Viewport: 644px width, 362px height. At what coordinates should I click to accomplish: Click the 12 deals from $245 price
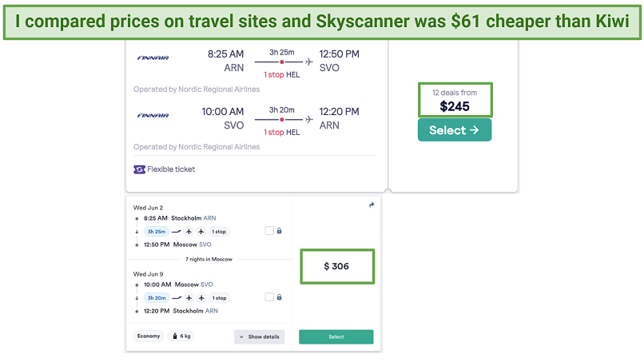coord(454,100)
